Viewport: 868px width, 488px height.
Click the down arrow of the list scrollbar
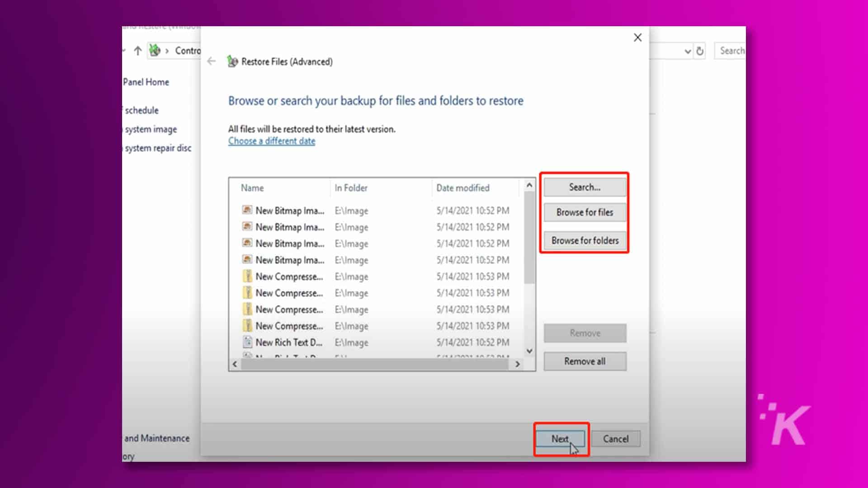(x=529, y=351)
